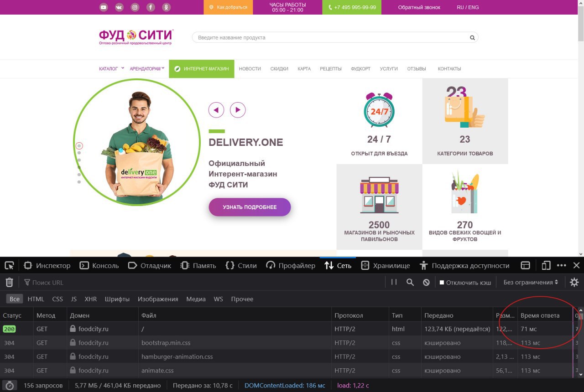Open network search magnifier in devtools
The height and width of the screenshot is (392, 584).
click(x=410, y=283)
